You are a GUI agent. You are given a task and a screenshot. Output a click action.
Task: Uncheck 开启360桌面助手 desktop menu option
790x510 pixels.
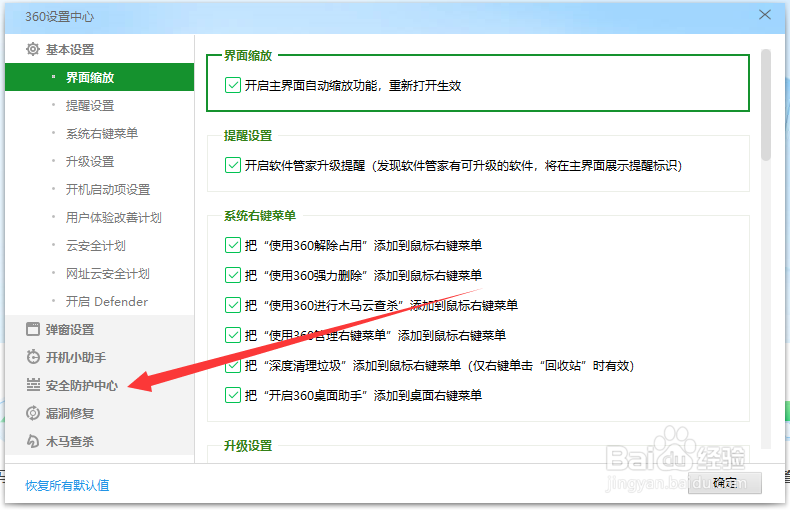click(233, 395)
